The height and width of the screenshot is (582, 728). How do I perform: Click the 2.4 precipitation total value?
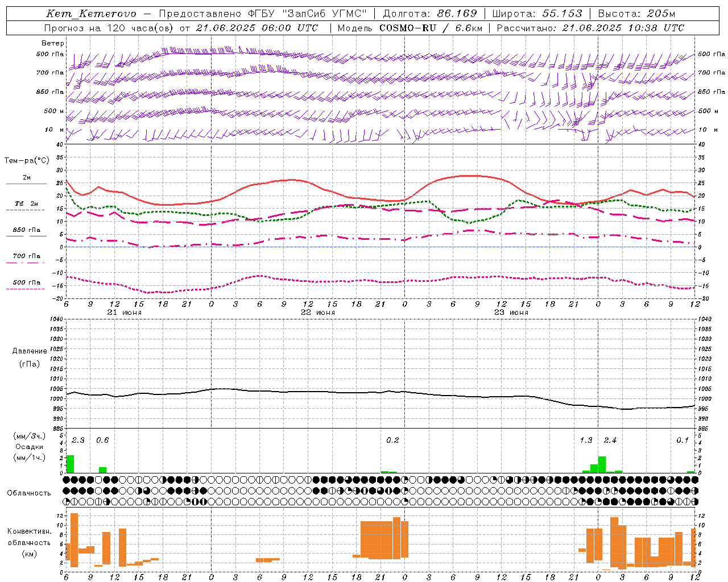click(x=610, y=440)
